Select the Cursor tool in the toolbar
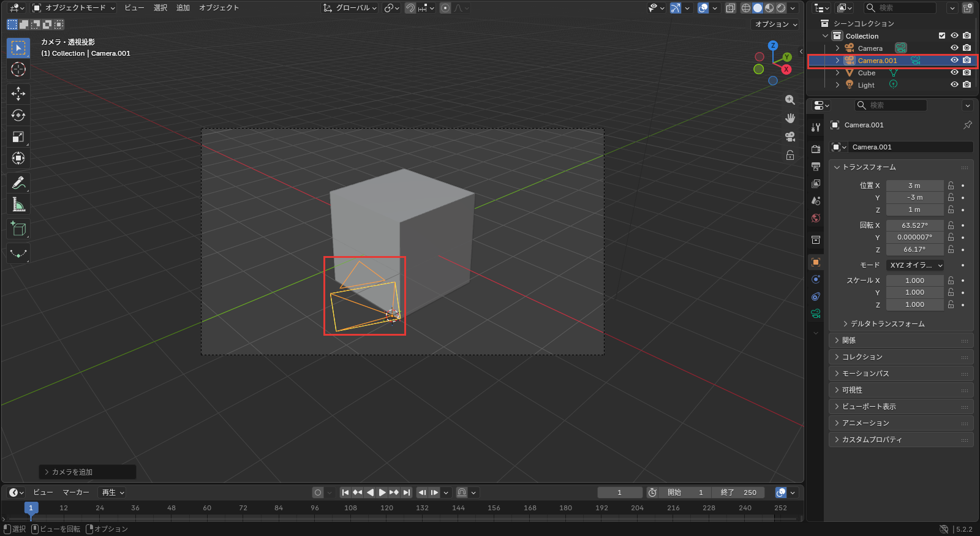This screenshot has height=536, width=980. [x=18, y=69]
